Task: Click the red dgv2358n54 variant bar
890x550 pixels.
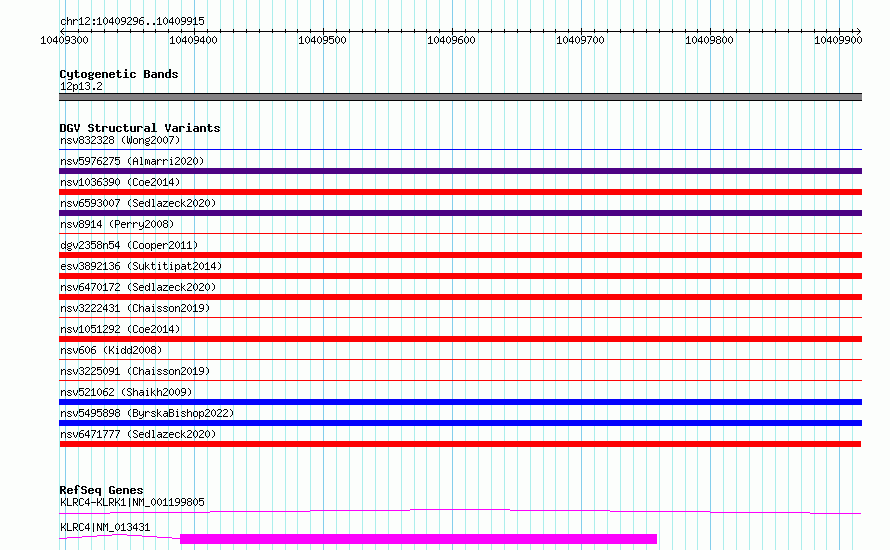Action: coord(460,255)
